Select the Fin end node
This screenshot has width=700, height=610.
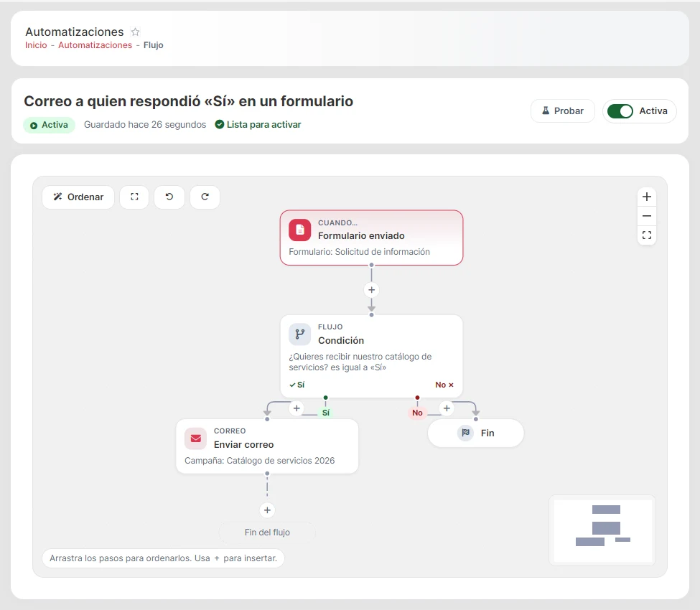tap(476, 433)
